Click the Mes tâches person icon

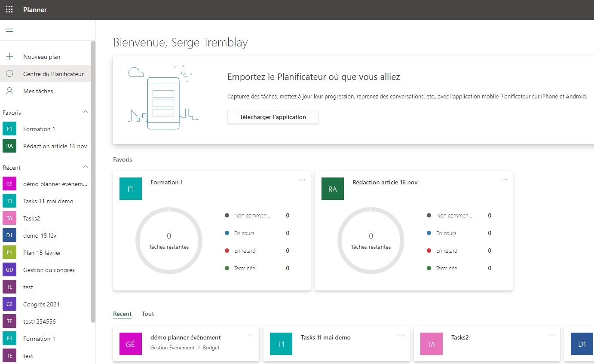tap(9, 91)
